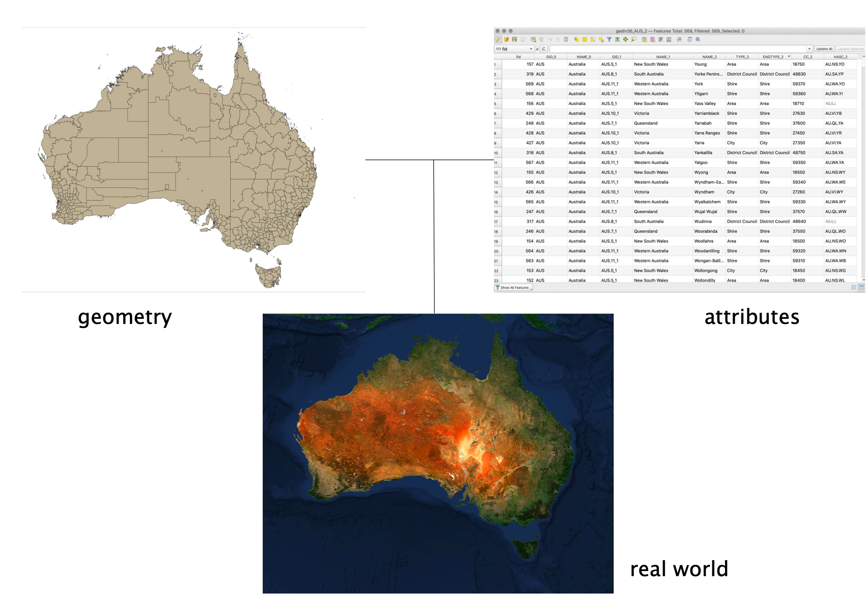This screenshot has height=596, width=868.
Task: Click the copy selected rows icon
Action: click(558, 39)
